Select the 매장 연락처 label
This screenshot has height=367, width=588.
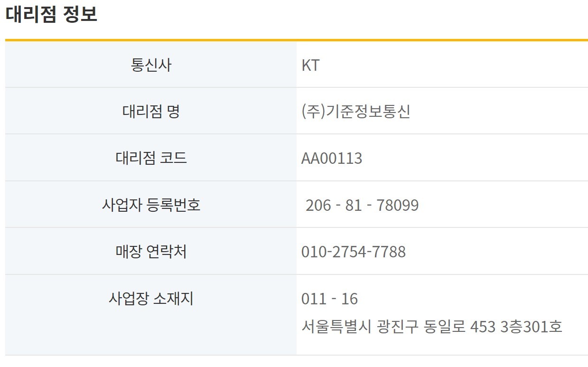[151, 251]
